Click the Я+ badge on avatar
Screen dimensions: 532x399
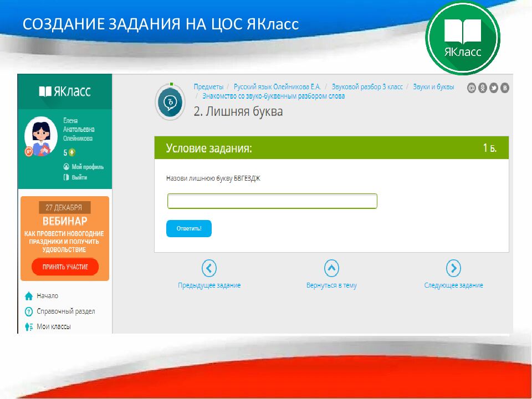click(x=29, y=151)
